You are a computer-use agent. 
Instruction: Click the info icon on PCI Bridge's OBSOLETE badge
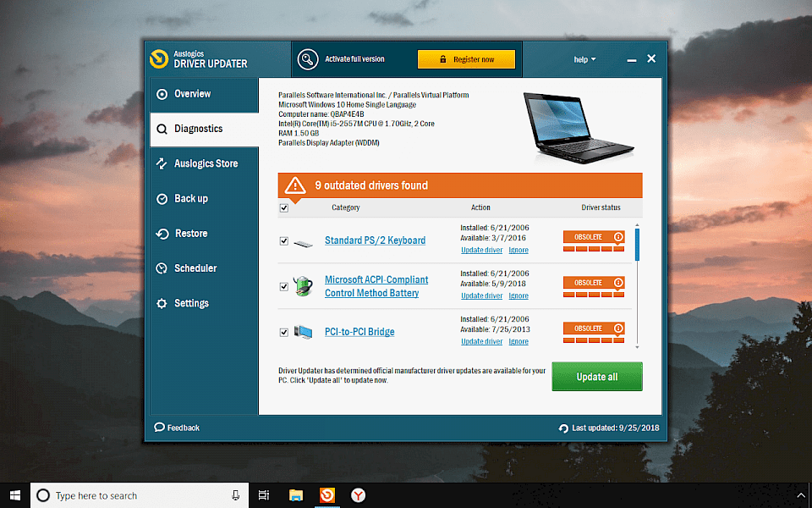[617, 329]
